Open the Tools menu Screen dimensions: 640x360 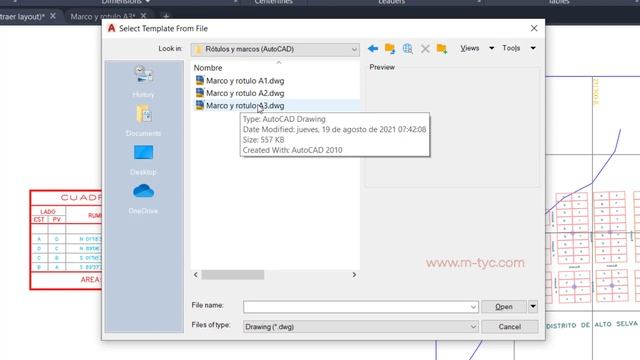[511, 48]
